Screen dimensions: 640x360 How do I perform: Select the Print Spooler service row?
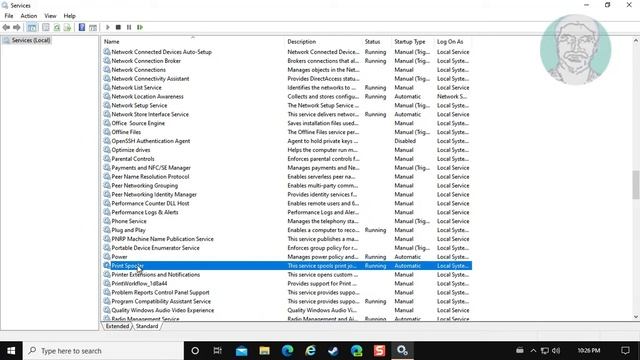(x=287, y=266)
